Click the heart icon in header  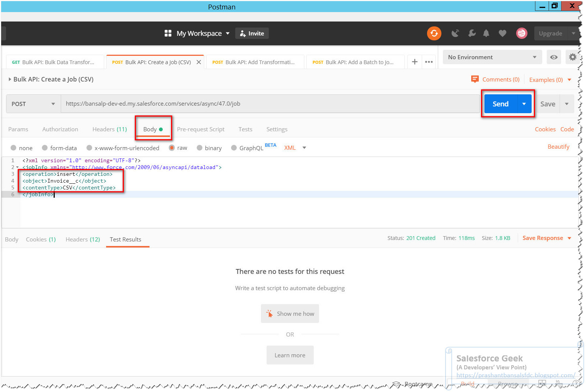502,33
